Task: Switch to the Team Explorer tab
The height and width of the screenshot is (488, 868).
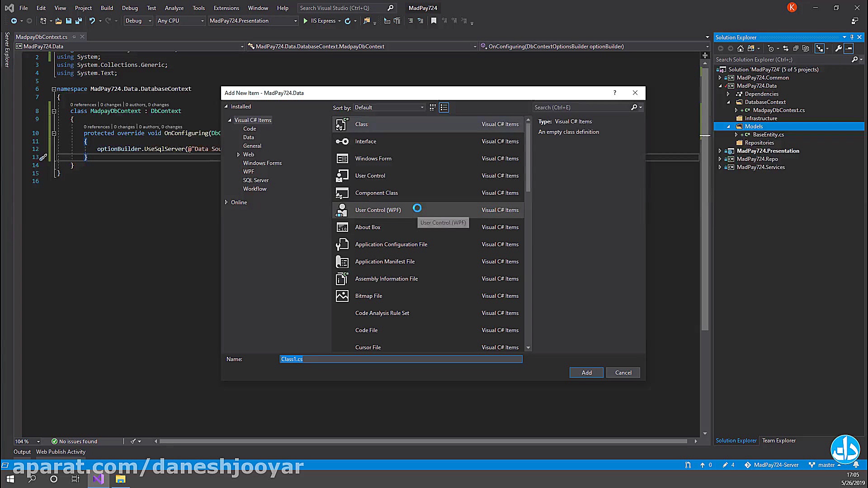Action: pyautogui.click(x=778, y=441)
